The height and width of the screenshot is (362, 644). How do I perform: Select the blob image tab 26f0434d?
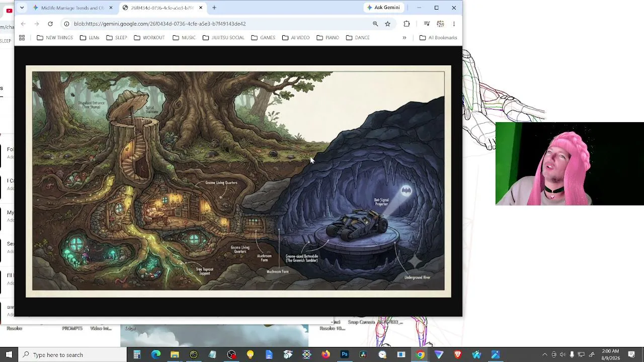pyautogui.click(x=162, y=8)
